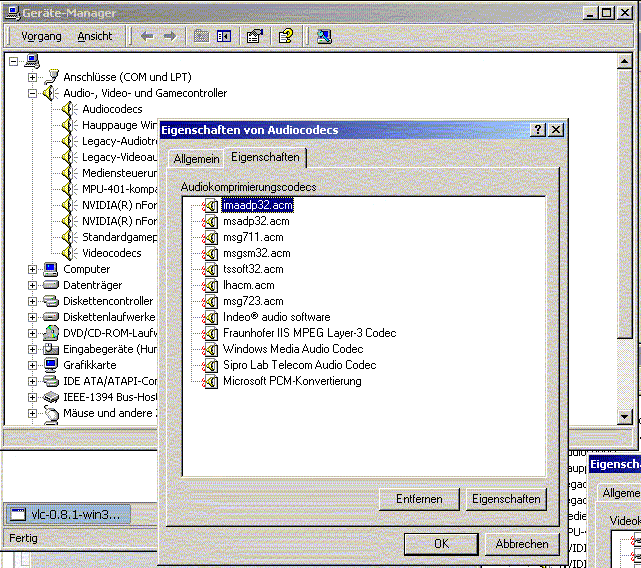Select the Hauppauge WinTV tree item
Screen dimensions: 641x568
(119, 125)
